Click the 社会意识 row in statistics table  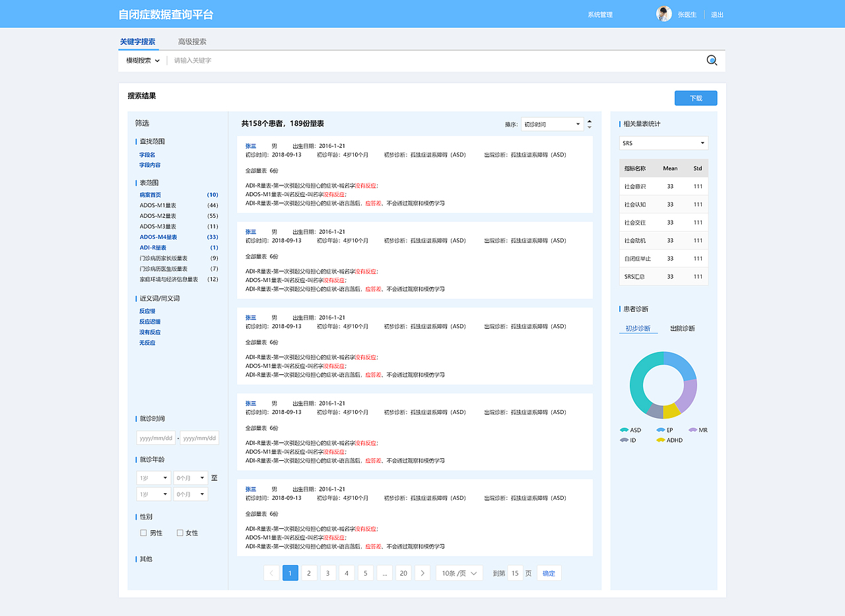pyautogui.click(x=663, y=186)
